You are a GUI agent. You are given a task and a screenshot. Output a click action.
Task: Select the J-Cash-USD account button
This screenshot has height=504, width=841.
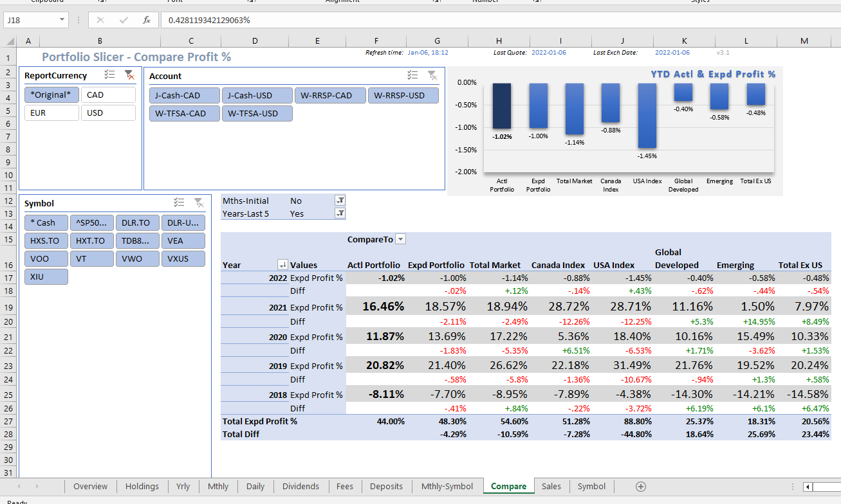pyautogui.click(x=257, y=96)
